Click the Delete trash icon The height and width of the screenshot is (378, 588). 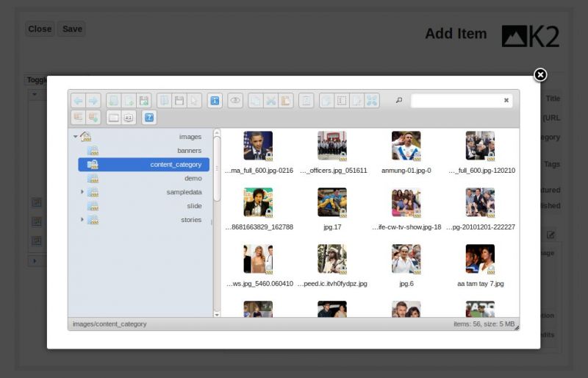[306, 101]
